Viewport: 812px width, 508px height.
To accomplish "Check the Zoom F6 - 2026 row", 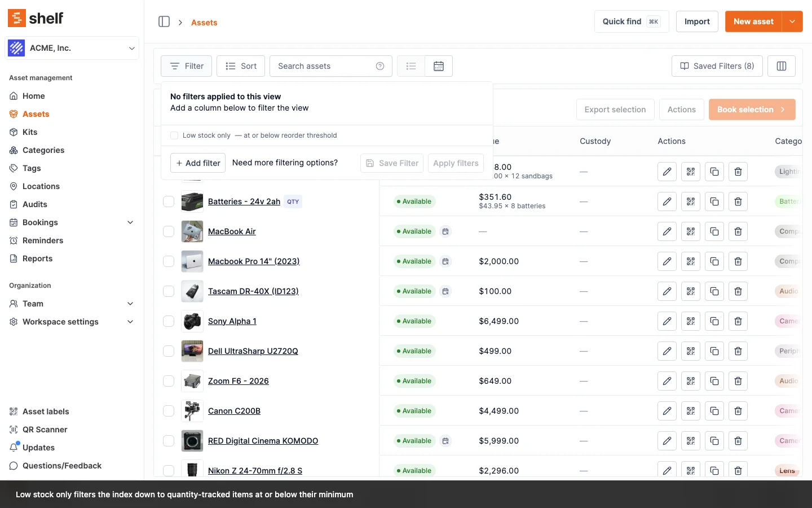I will [x=169, y=381].
